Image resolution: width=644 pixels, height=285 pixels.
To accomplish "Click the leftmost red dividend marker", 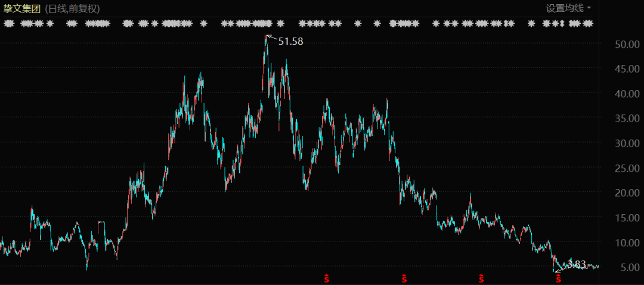I will pos(326,278).
